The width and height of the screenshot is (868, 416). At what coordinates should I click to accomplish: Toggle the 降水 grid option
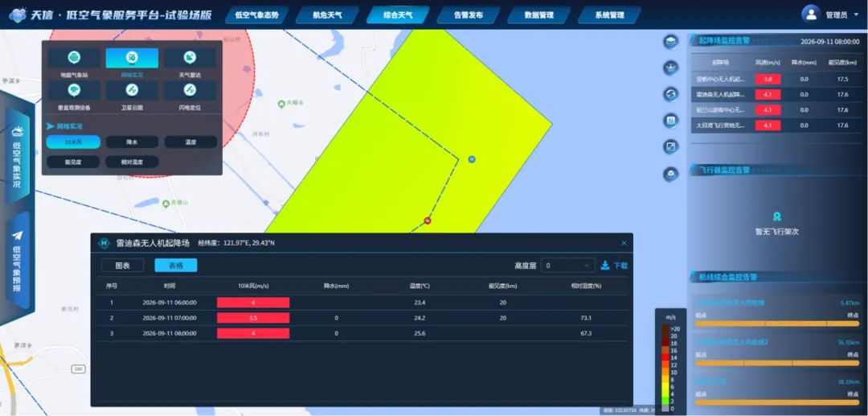132,142
